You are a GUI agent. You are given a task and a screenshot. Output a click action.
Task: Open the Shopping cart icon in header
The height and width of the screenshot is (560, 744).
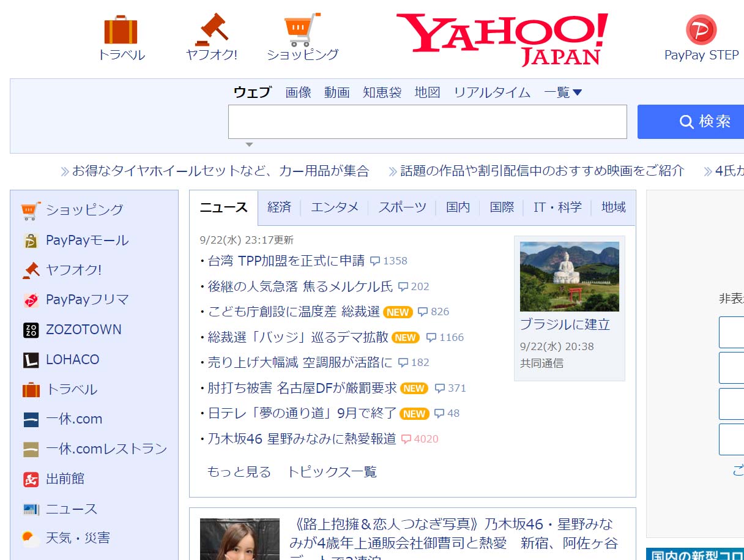pos(302,29)
